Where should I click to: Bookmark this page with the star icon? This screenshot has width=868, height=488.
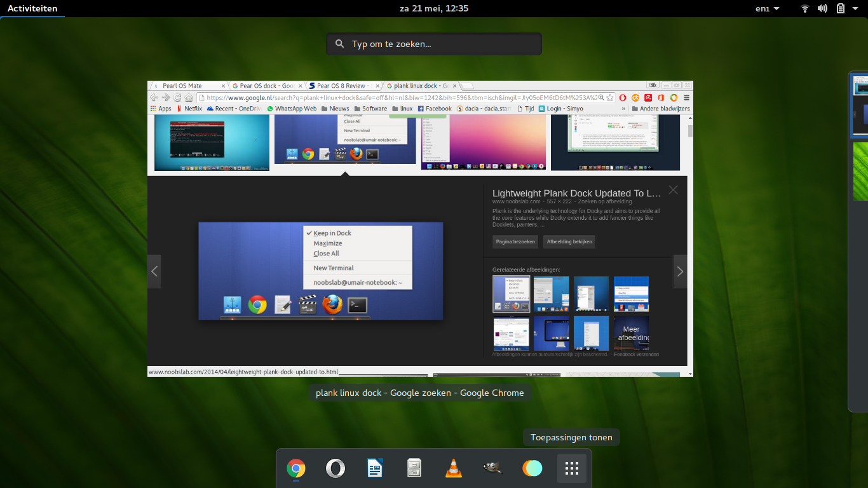tap(610, 98)
